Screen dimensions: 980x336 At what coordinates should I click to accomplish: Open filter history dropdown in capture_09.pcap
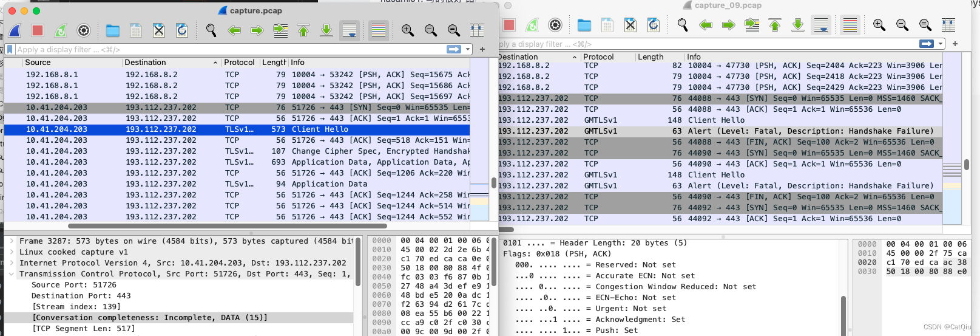[941, 44]
